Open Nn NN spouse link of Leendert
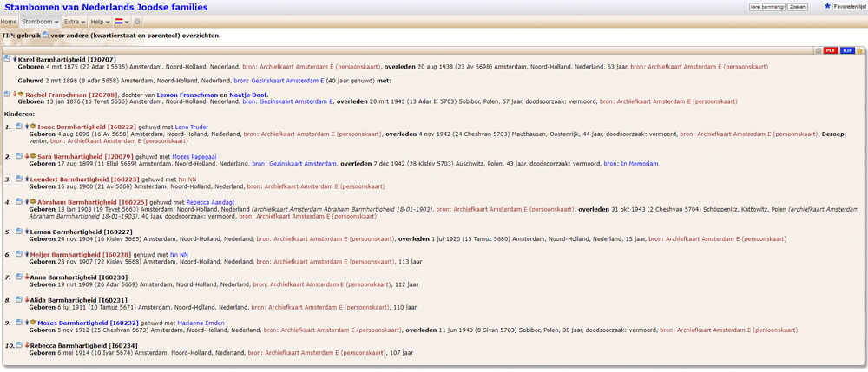This screenshot has height=372, width=868. (187, 179)
